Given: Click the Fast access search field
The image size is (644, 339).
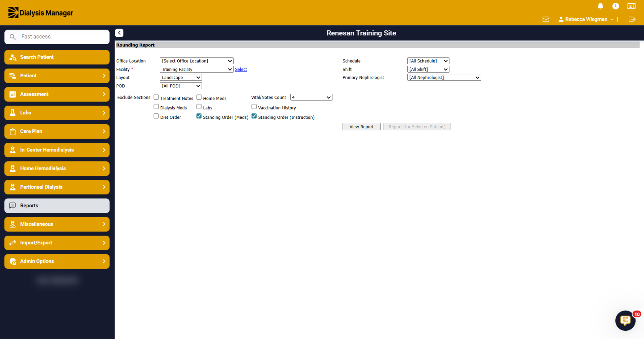Looking at the screenshot, I should pos(57,37).
